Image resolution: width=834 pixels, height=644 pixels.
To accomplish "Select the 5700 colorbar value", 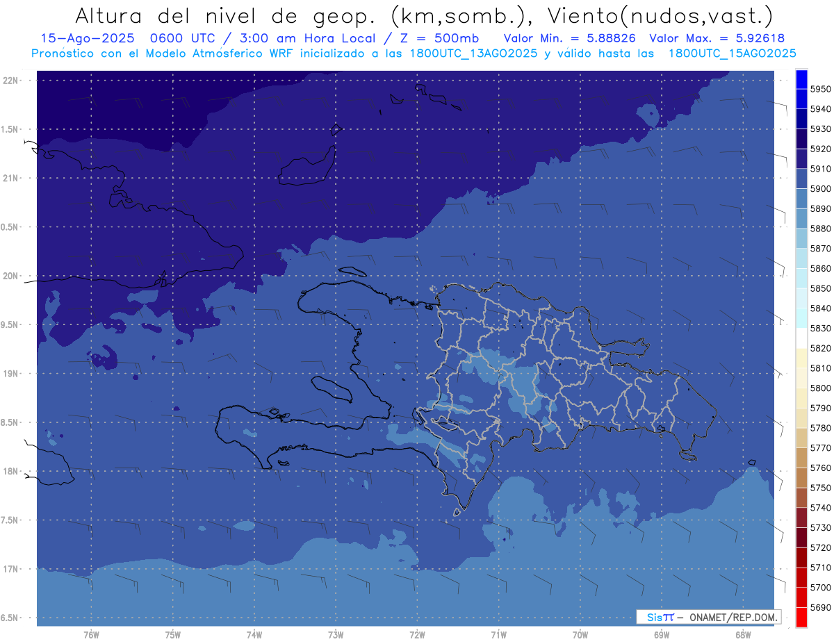I will point(820,587).
